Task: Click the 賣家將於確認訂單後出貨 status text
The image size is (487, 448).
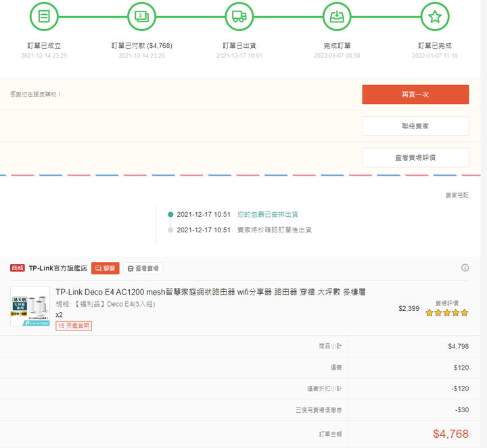Action: [275, 230]
